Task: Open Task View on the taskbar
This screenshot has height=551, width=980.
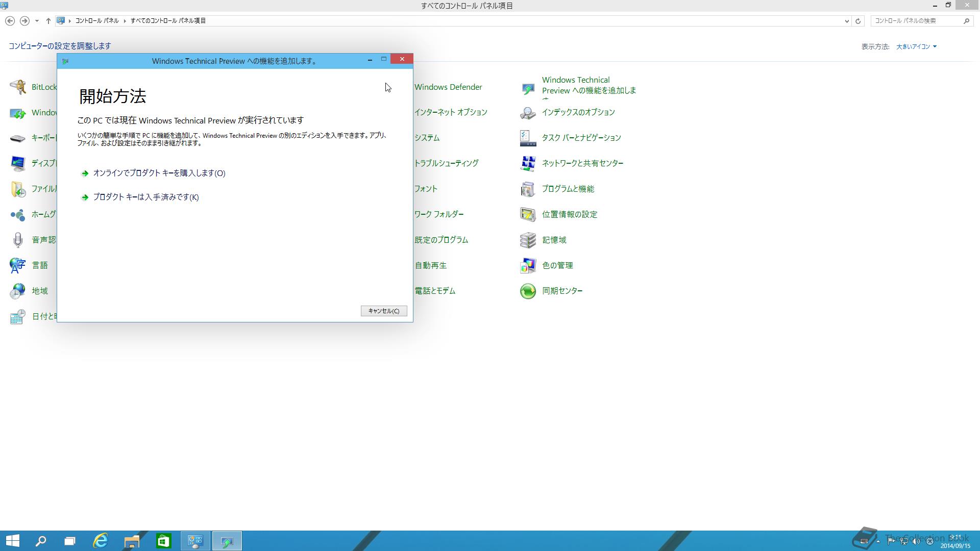Action: (x=70, y=541)
